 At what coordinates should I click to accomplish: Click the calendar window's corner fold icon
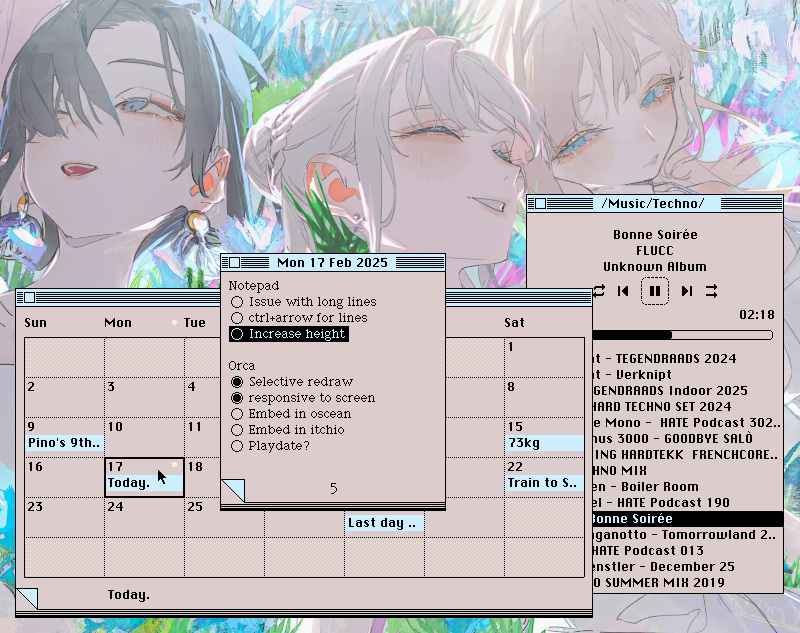(27, 598)
